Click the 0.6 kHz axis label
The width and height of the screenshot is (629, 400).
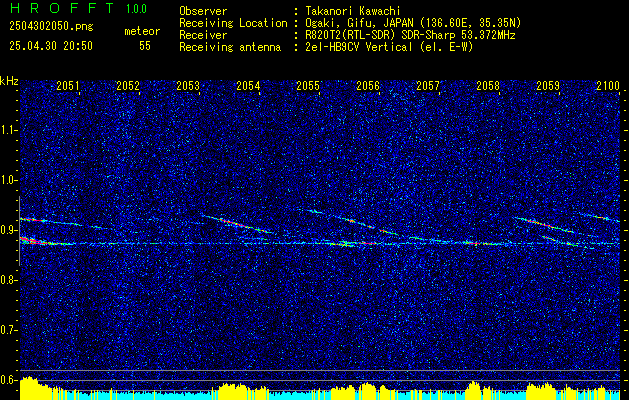pos(9,380)
